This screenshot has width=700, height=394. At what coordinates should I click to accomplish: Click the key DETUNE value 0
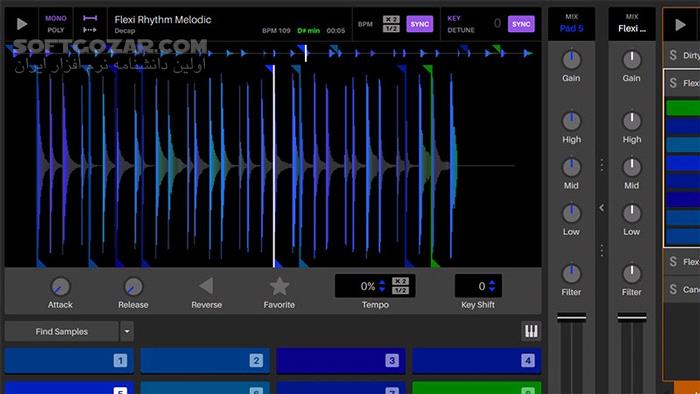(x=497, y=23)
